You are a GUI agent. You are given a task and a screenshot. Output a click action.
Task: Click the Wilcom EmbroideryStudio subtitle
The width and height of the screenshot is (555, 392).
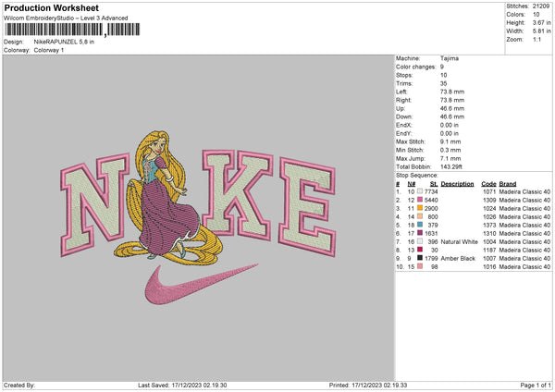66,18
